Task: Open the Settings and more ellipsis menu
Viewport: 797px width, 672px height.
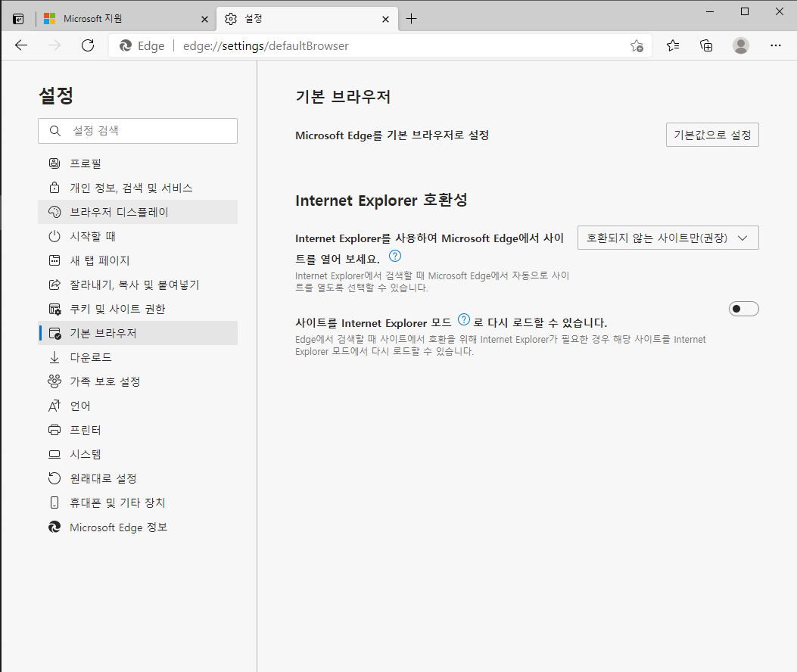Action: (775, 45)
